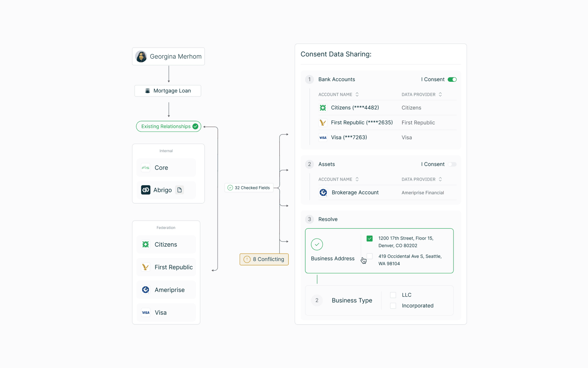Image resolution: width=588 pixels, height=368 pixels.
Task: Click the Ameriprise logo in Federation panel
Action: (x=145, y=290)
